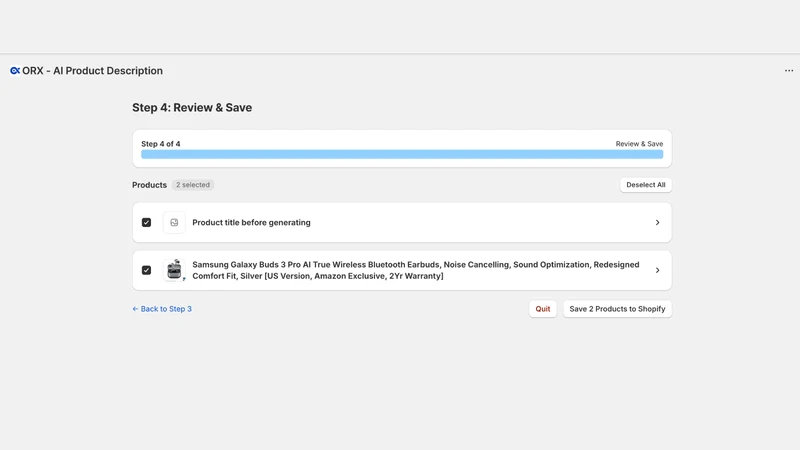Uncheck the Samsung Galaxy Buds 3 Pro checkbox
Viewport: 800px width, 450px height.
coord(146,270)
